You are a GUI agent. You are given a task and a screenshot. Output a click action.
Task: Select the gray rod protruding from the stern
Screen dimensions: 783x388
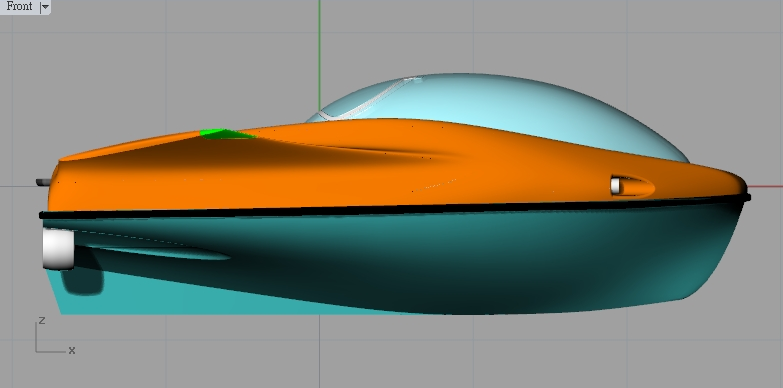coord(43,182)
